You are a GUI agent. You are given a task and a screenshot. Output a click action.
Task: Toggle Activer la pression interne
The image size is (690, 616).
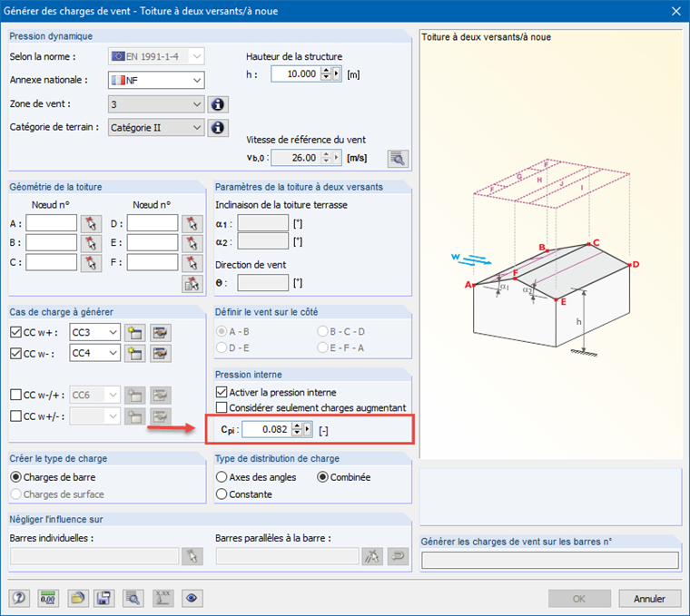pyautogui.click(x=222, y=392)
